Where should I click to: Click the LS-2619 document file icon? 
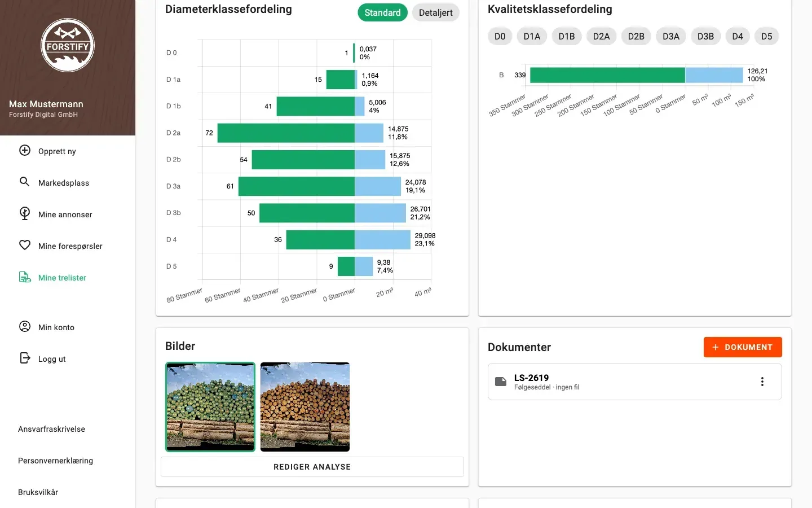[x=501, y=382]
